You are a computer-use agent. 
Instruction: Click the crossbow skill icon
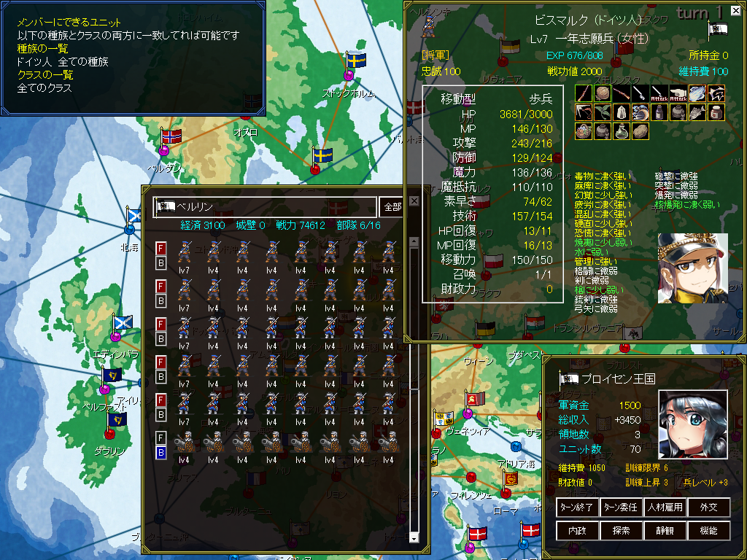(584, 112)
